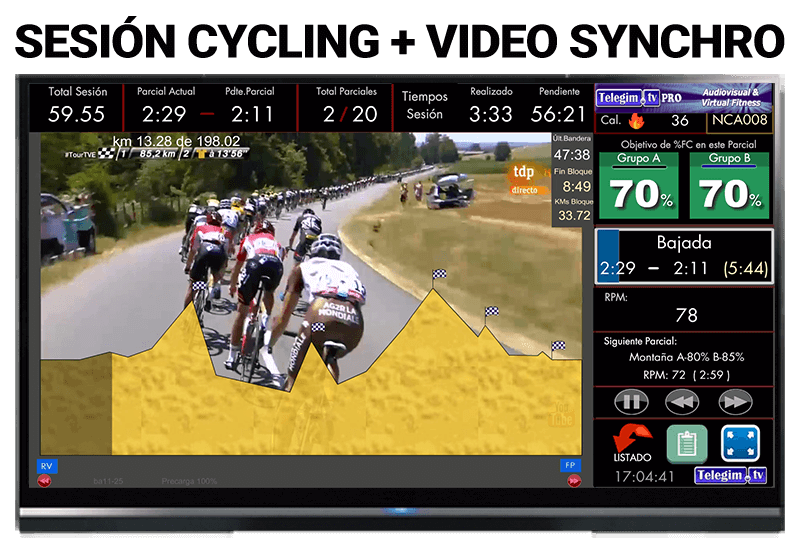This screenshot has height=558, width=800.
Task: Click the red LISTADO return arrow
Action: point(632,440)
